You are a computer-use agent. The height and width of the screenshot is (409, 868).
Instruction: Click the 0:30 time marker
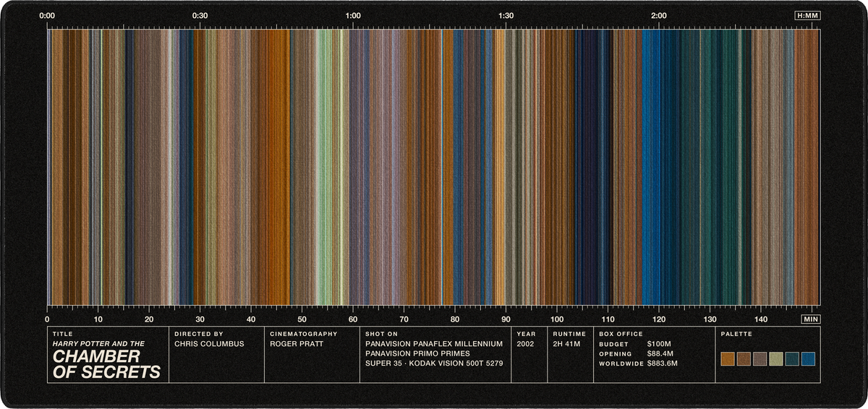click(200, 15)
